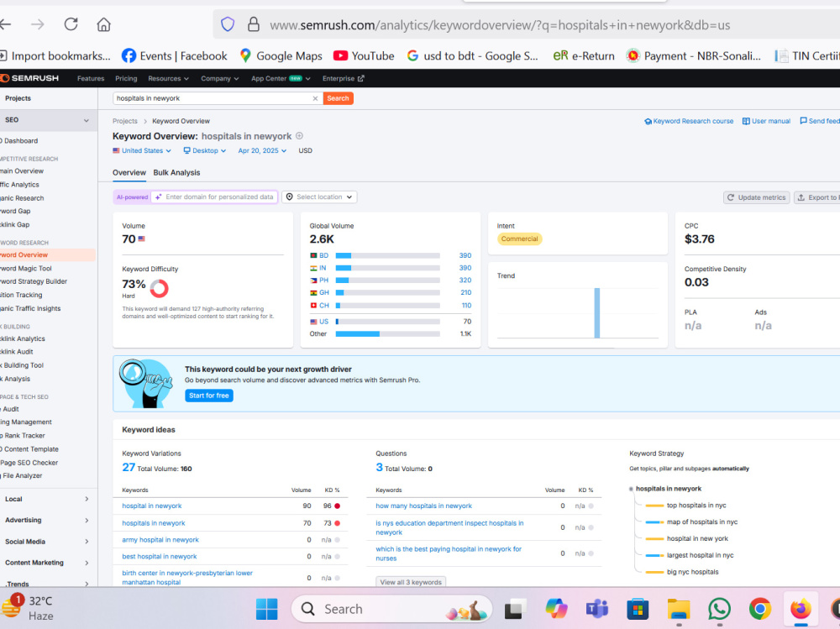Image resolution: width=840 pixels, height=629 pixels.
Task: Click the browser address bar URL
Action: pos(500,25)
